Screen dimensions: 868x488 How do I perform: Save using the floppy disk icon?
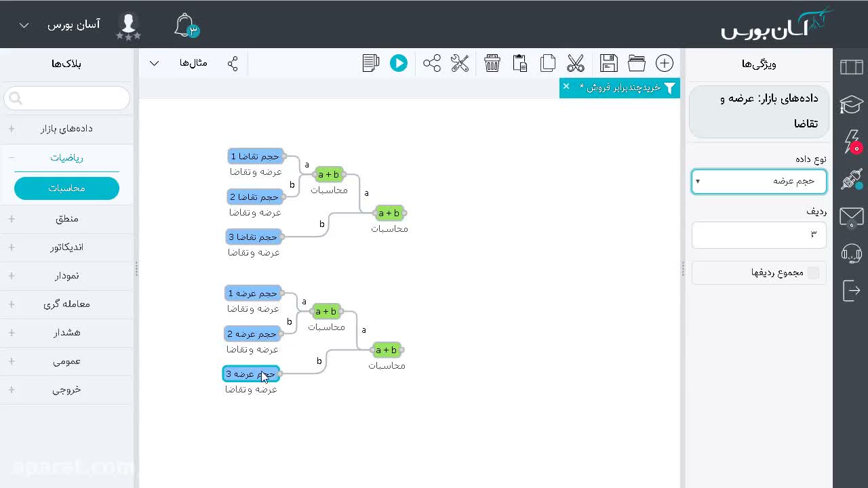609,63
